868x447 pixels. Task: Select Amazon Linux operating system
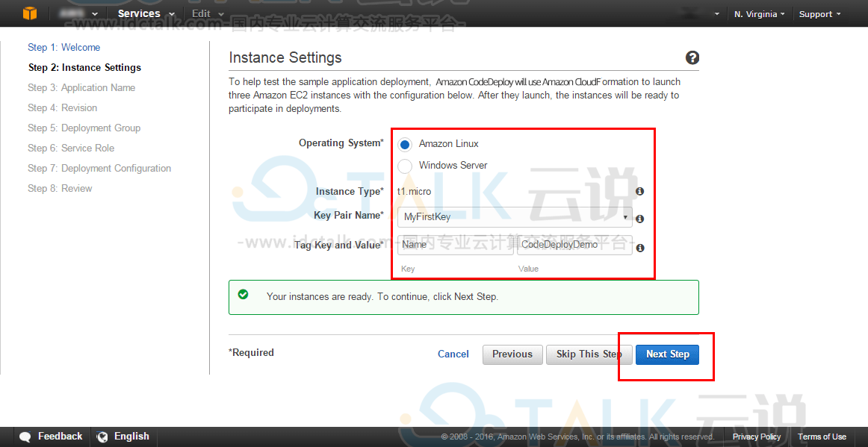pos(405,144)
